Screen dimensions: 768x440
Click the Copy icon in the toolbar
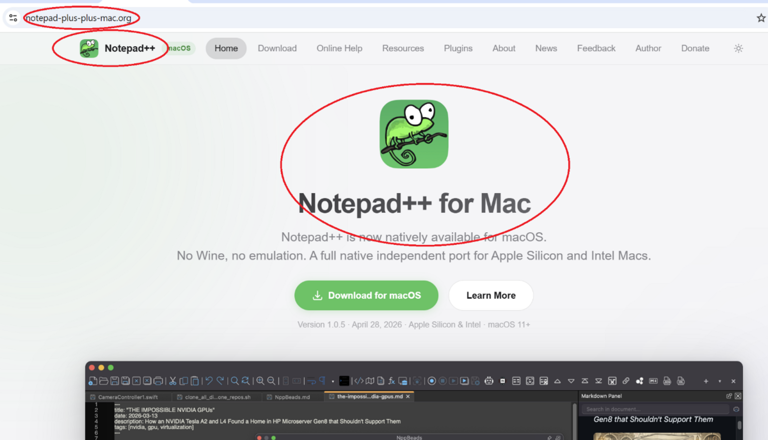[184, 381]
